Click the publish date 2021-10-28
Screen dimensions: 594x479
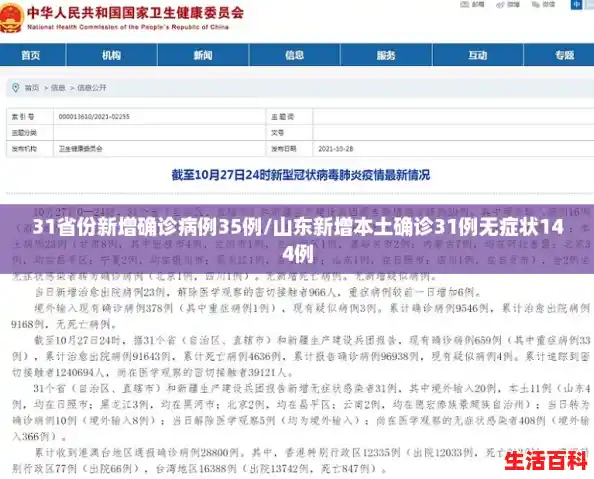[x=336, y=149]
